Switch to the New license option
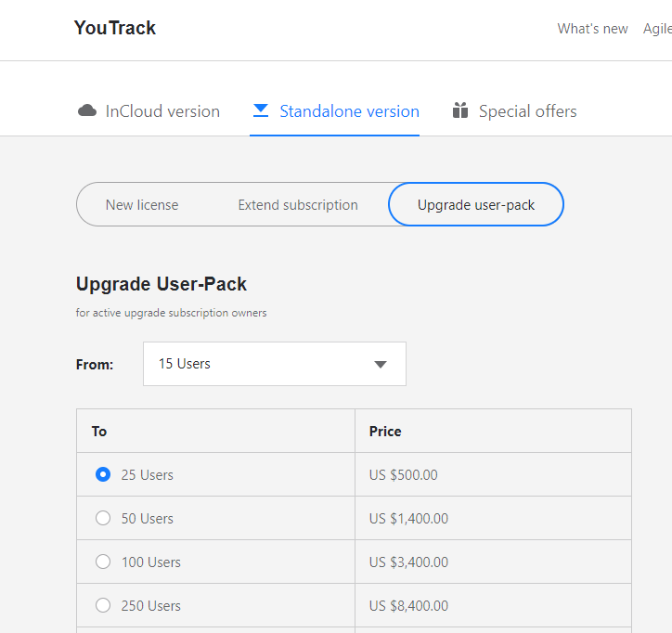This screenshot has height=633, width=672. [x=142, y=205]
